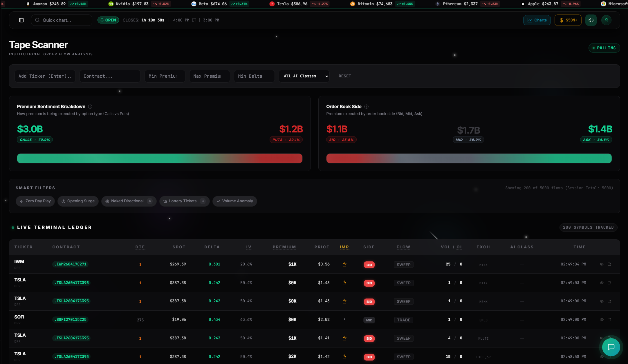Toggle Lottery Tickets smart filter
Viewport: 628px width, 364px height.
184,201
